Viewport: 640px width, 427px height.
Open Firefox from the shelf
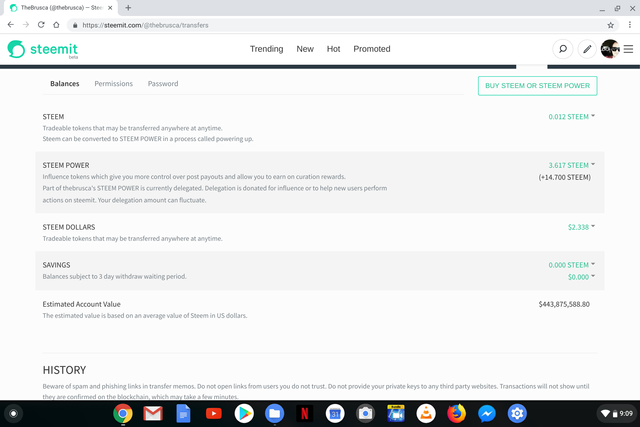[x=456, y=414]
